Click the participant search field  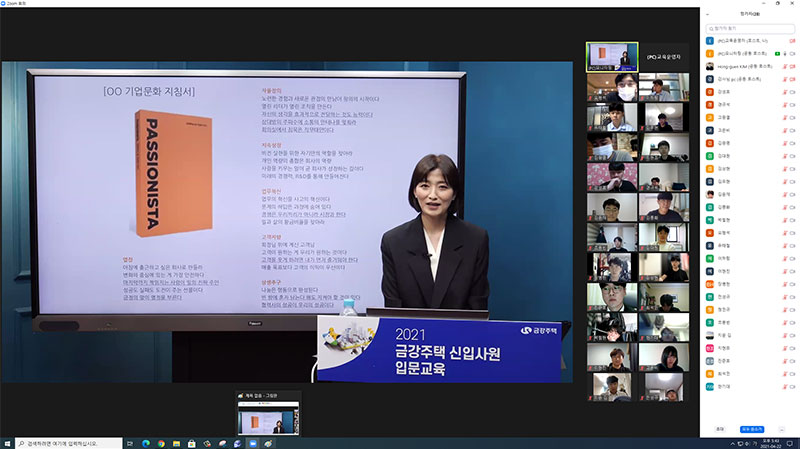click(x=750, y=29)
